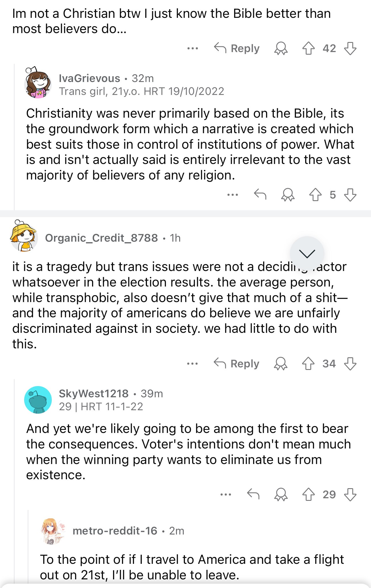Upvote Organic_Credit_8788's 34-point comment
The image size is (371, 588).
pyautogui.click(x=308, y=364)
